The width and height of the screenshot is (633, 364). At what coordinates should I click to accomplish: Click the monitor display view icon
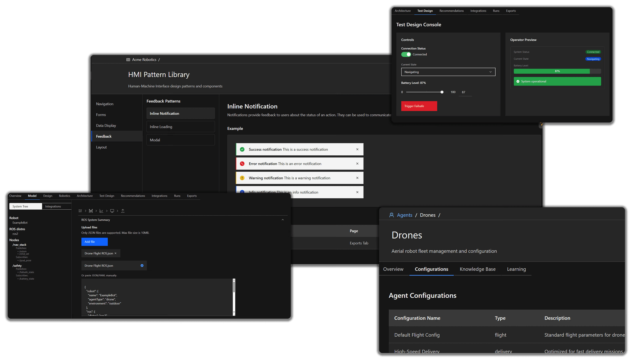point(112,211)
